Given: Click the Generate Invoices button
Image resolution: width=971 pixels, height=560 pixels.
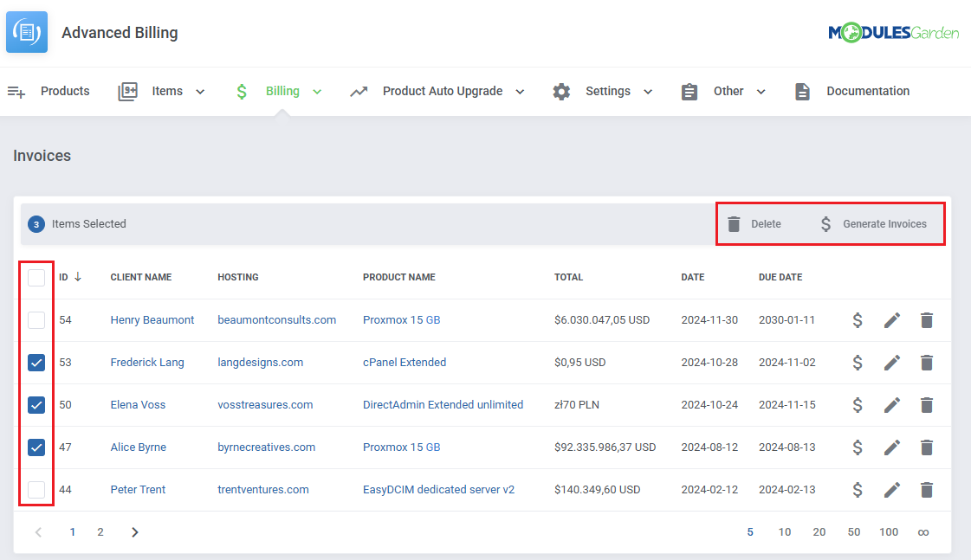Looking at the screenshot, I should coord(874,224).
